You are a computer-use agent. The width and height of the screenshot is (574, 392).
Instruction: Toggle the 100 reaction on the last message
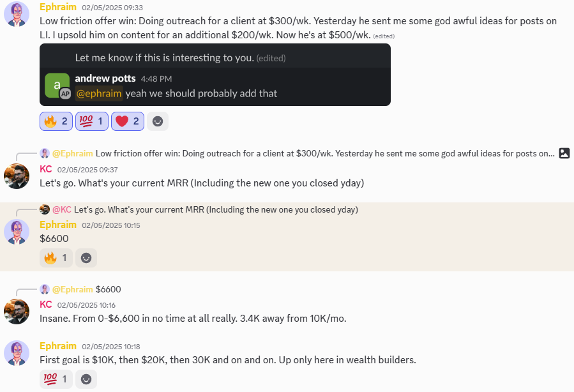(x=56, y=379)
